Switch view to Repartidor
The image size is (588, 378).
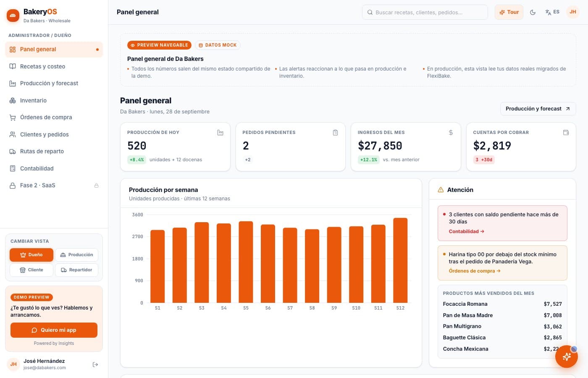tap(76, 270)
